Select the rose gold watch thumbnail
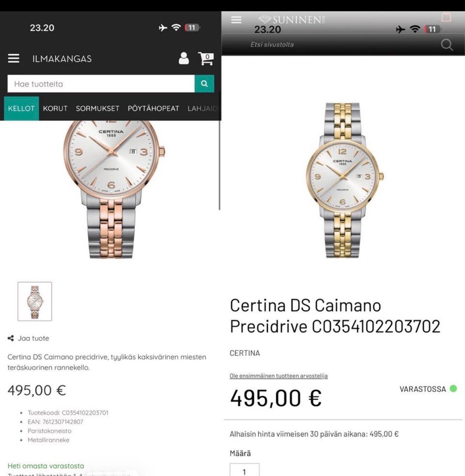Viewport: 465px width, 476px height. (34, 301)
